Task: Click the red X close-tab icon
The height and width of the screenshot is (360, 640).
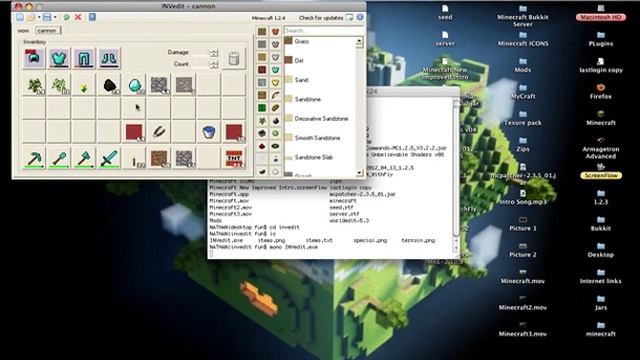Action: [x=78, y=18]
